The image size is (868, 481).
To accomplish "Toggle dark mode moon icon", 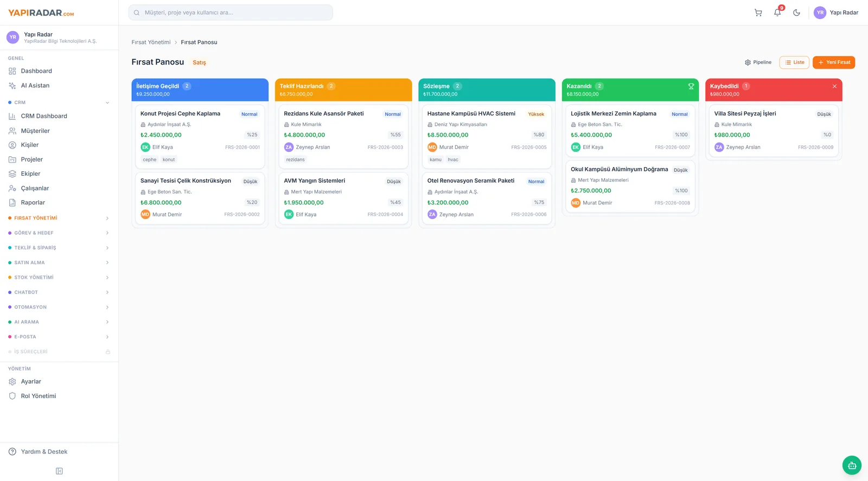I will (x=796, y=12).
